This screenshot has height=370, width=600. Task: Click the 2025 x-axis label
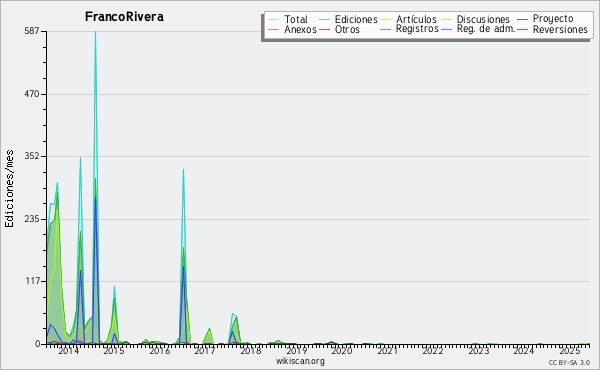(x=569, y=350)
